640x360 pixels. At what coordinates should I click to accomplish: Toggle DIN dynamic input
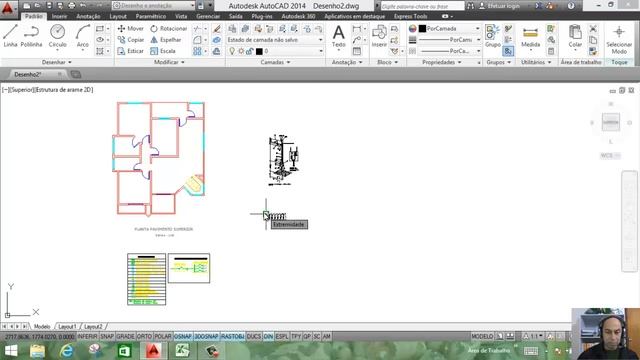click(268, 336)
